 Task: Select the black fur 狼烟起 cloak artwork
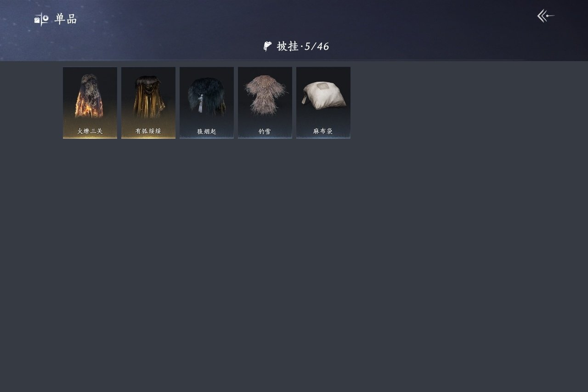click(x=206, y=97)
